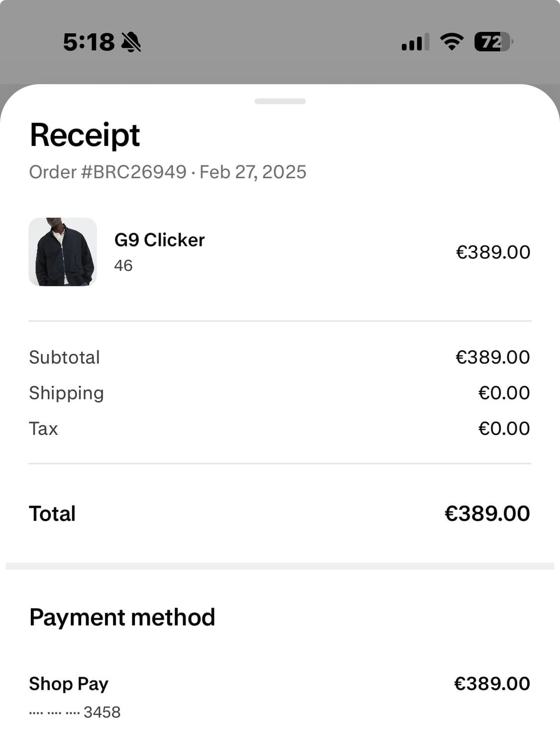This screenshot has height=739, width=560.
Task: Select the €389.00 item price
Action: pyautogui.click(x=493, y=252)
